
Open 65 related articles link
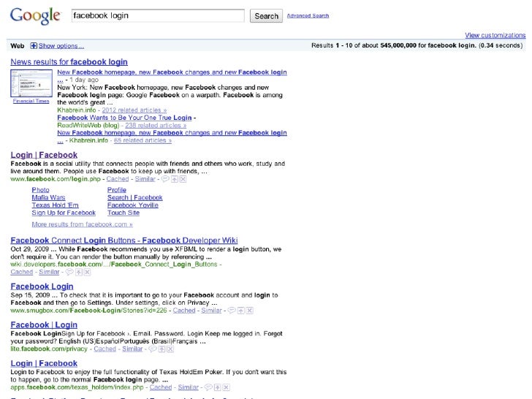pos(142,140)
